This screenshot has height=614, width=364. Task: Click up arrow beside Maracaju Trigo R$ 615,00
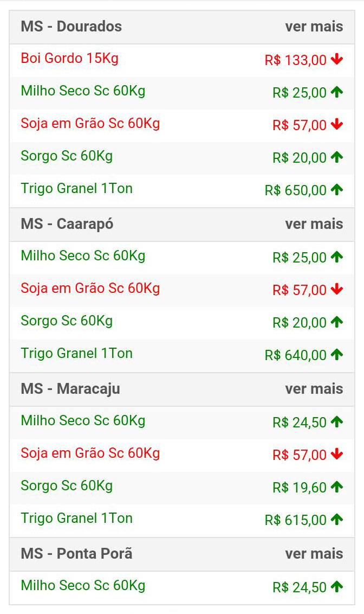(336, 519)
